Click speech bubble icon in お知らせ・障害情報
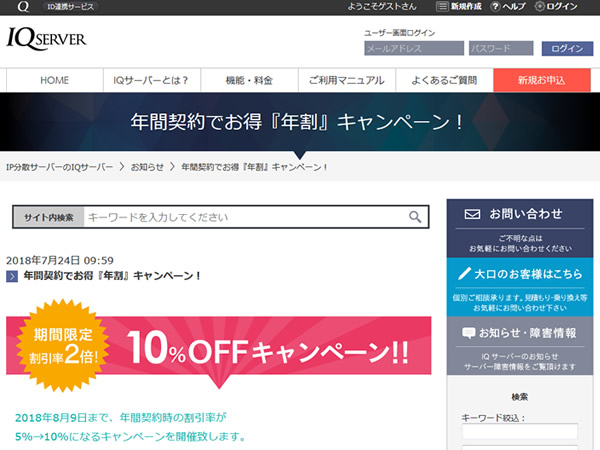 coord(468,333)
